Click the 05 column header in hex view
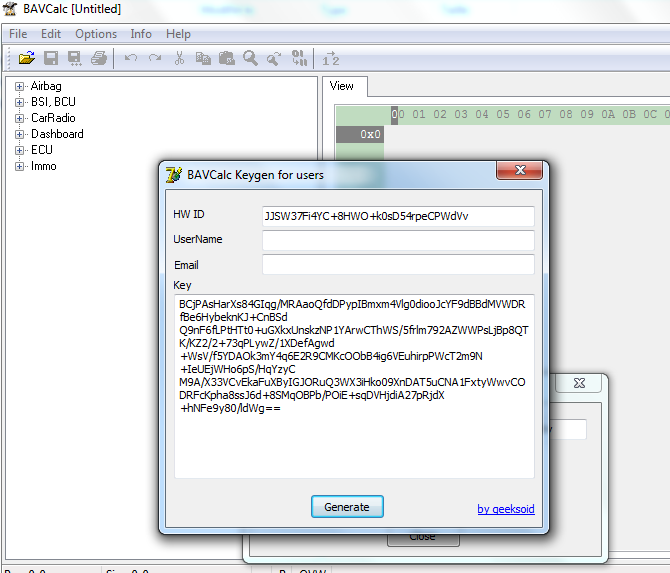 coord(503,115)
